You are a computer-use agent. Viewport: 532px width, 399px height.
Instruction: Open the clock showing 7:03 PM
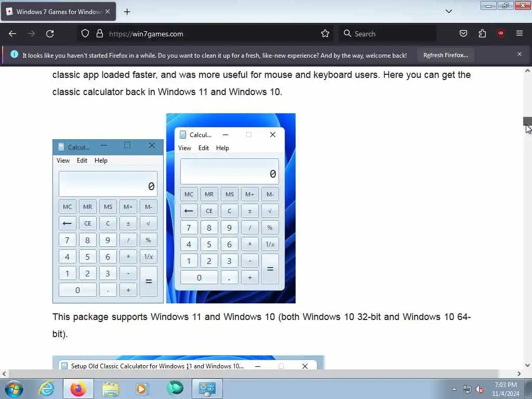click(506, 389)
